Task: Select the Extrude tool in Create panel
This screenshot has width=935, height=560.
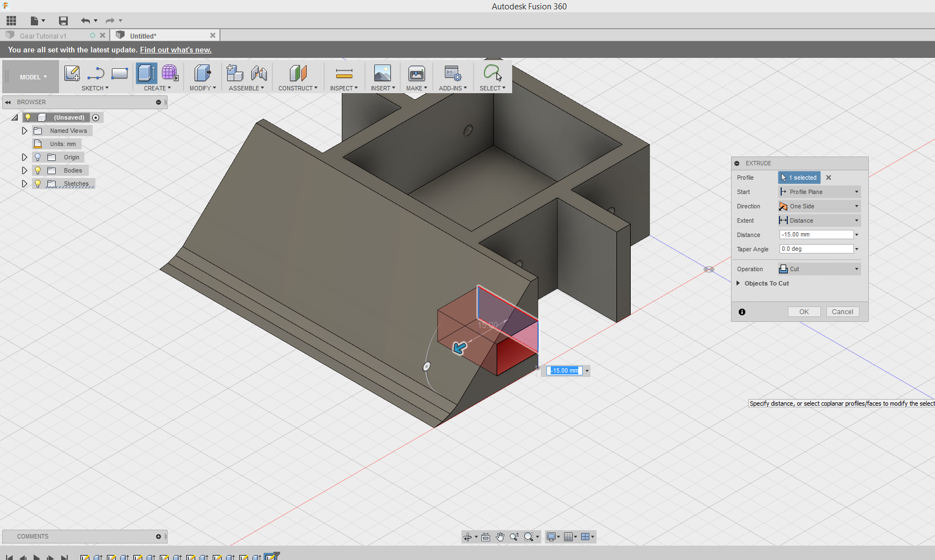Action: coord(146,72)
